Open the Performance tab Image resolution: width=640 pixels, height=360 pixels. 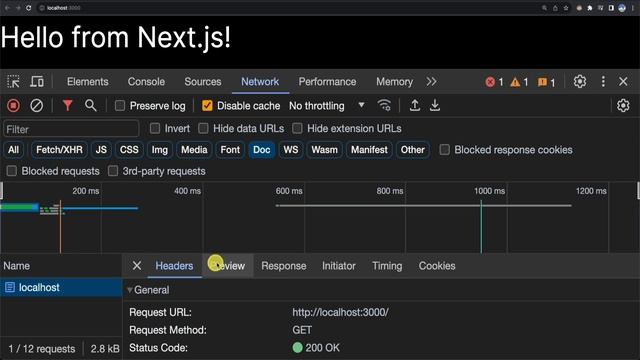(327, 82)
